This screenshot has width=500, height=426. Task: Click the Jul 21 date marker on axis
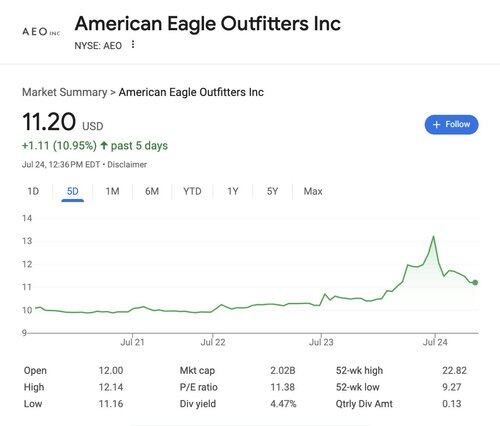coord(132,342)
